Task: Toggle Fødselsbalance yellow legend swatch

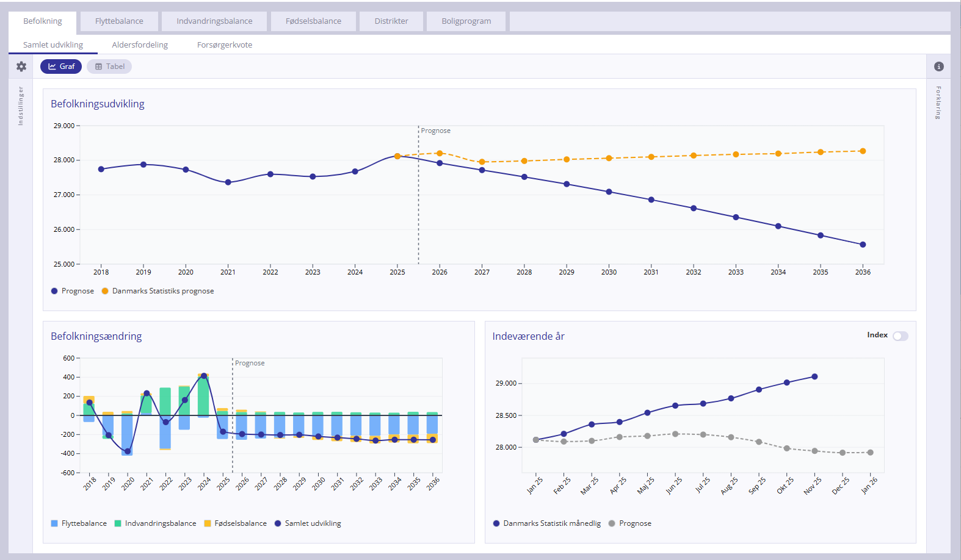Action: tap(208, 523)
